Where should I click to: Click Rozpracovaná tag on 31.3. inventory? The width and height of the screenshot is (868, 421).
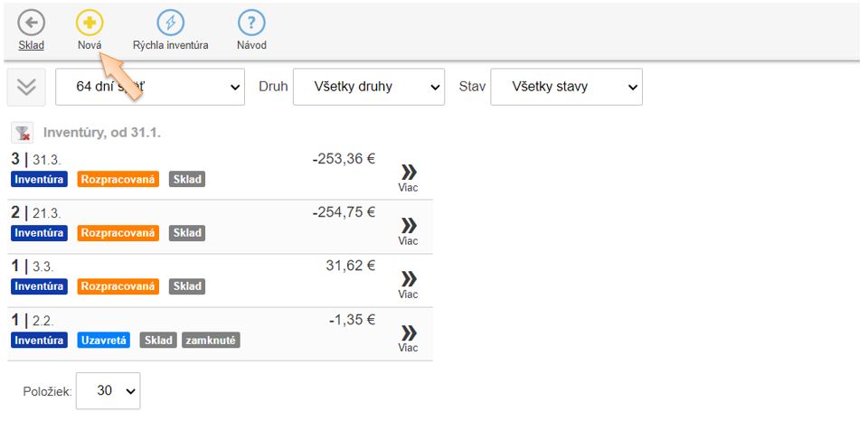pyautogui.click(x=118, y=180)
